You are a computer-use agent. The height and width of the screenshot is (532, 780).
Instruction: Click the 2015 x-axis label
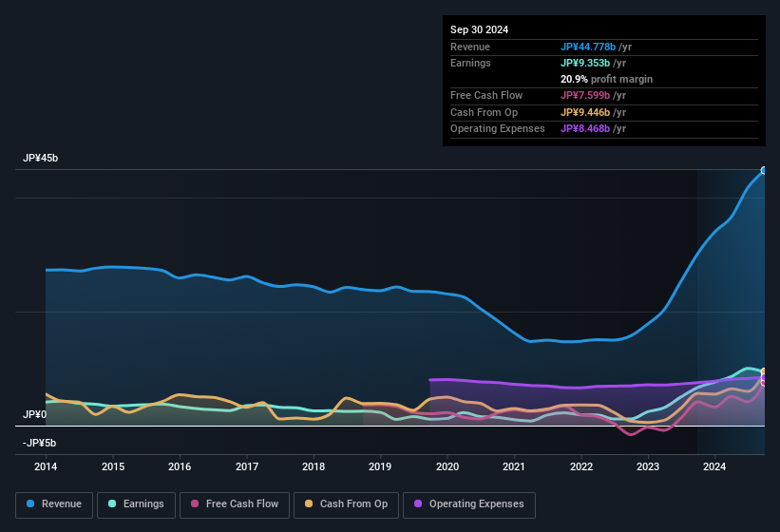[113, 466]
